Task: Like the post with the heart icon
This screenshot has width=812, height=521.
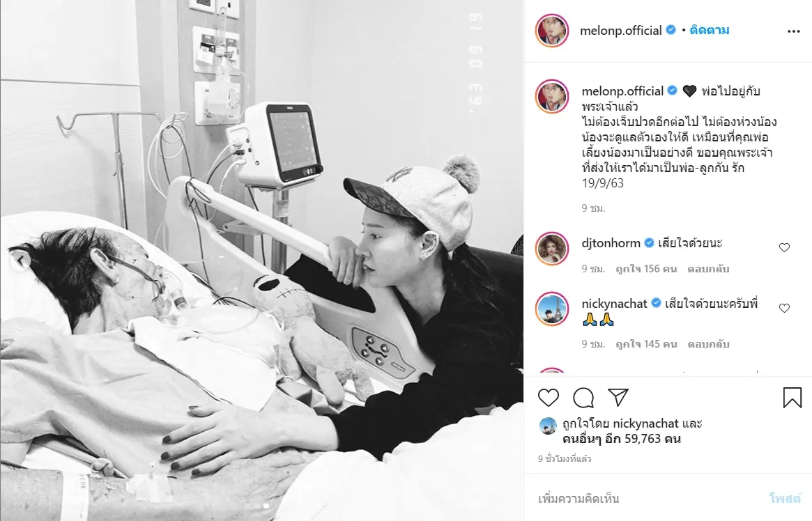Action: (549, 397)
